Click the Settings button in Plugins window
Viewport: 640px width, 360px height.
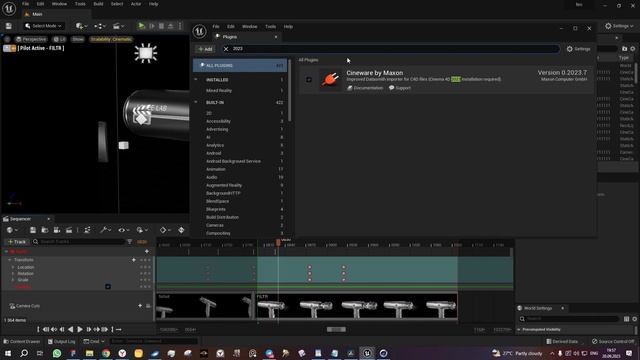coord(578,49)
